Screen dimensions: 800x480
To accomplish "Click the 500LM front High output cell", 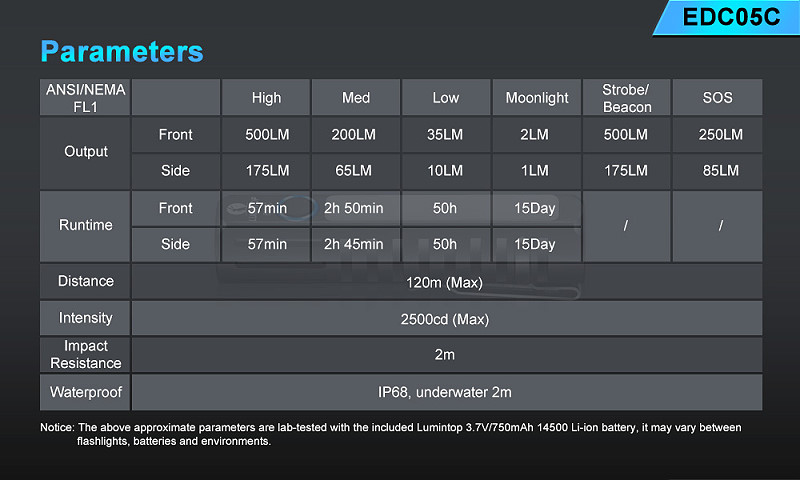I will click(x=266, y=135).
